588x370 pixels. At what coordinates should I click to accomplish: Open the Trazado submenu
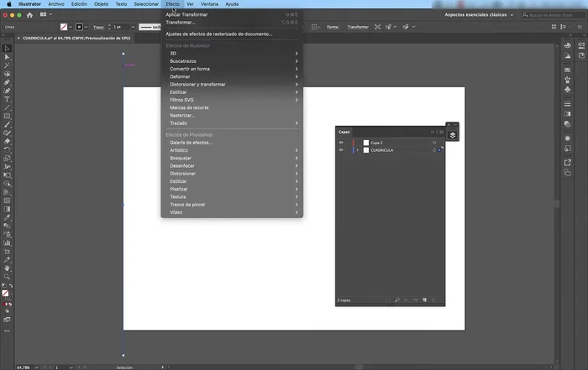(x=232, y=123)
